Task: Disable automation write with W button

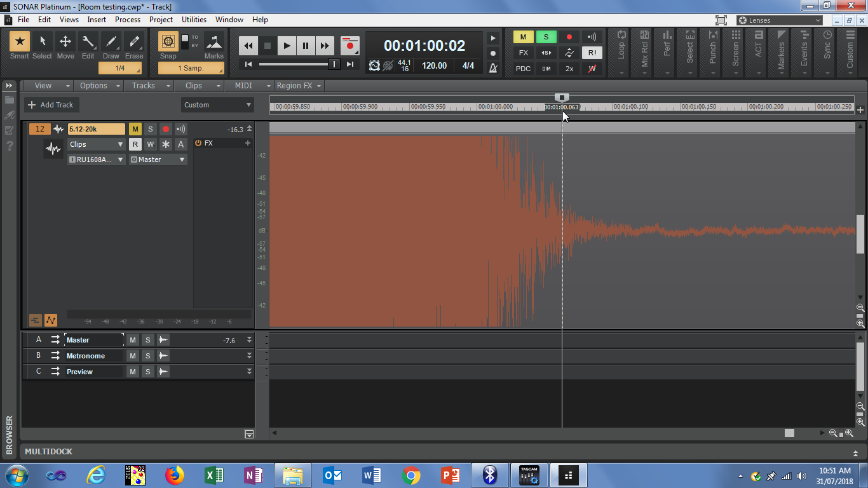Action: [592, 69]
